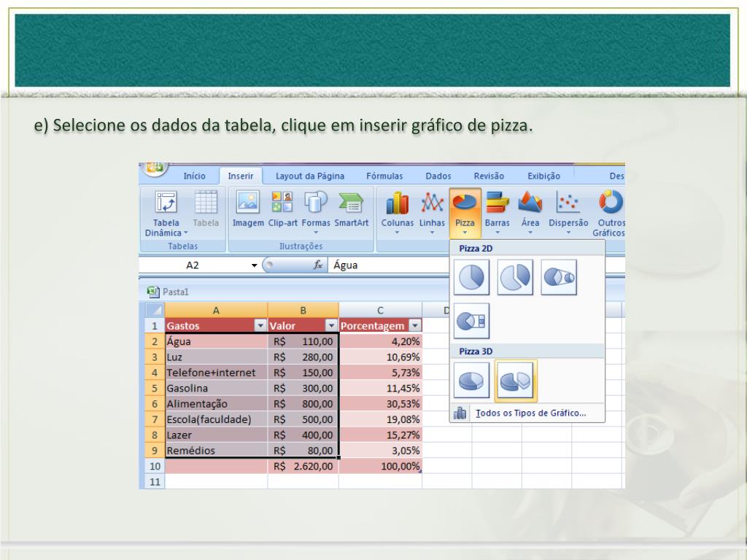Expand the Barras dropdown arrow
Viewport: 747px width, 560px height.
click(x=498, y=233)
